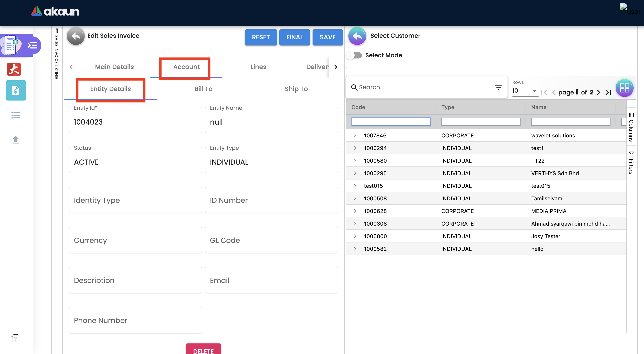Viewport: 644px width, 354px height.
Task: Toggle the Select Mode switch
Action: click(x=354, y=55)
